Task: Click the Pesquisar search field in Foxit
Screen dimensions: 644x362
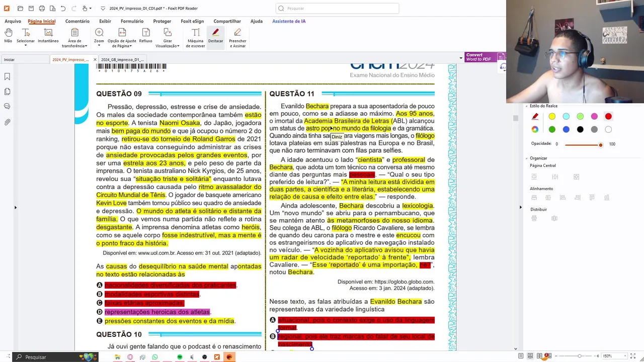Action: [x=337, y=8]
